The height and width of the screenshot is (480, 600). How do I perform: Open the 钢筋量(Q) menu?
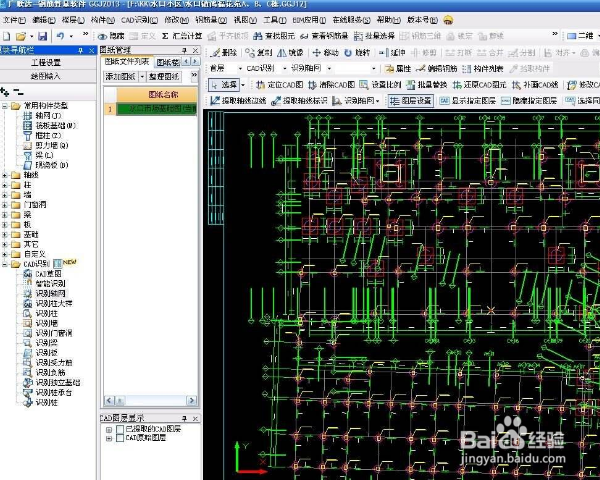[211, 20]
